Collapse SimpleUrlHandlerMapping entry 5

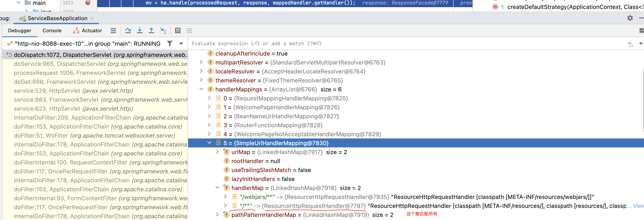(x=209, y=143)
